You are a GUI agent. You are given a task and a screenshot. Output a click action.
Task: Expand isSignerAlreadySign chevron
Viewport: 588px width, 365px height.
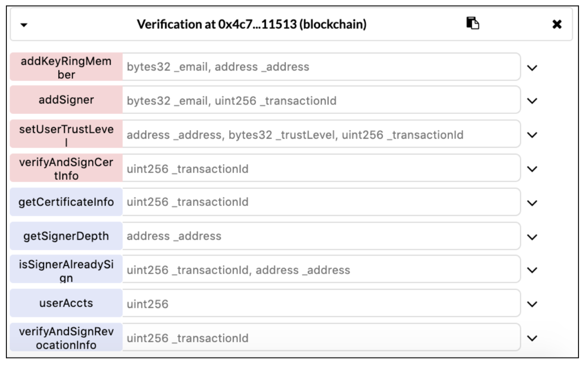tap(532, 270)
